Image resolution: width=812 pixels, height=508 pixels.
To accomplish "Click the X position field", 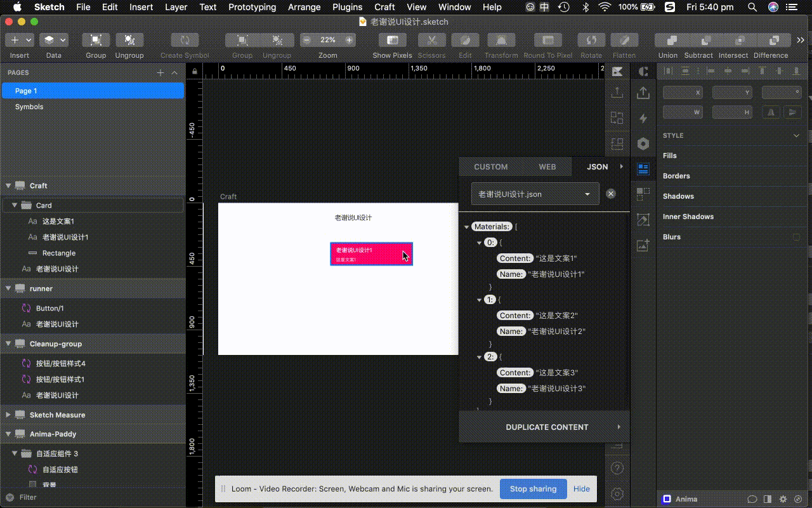I will (683, 93).
